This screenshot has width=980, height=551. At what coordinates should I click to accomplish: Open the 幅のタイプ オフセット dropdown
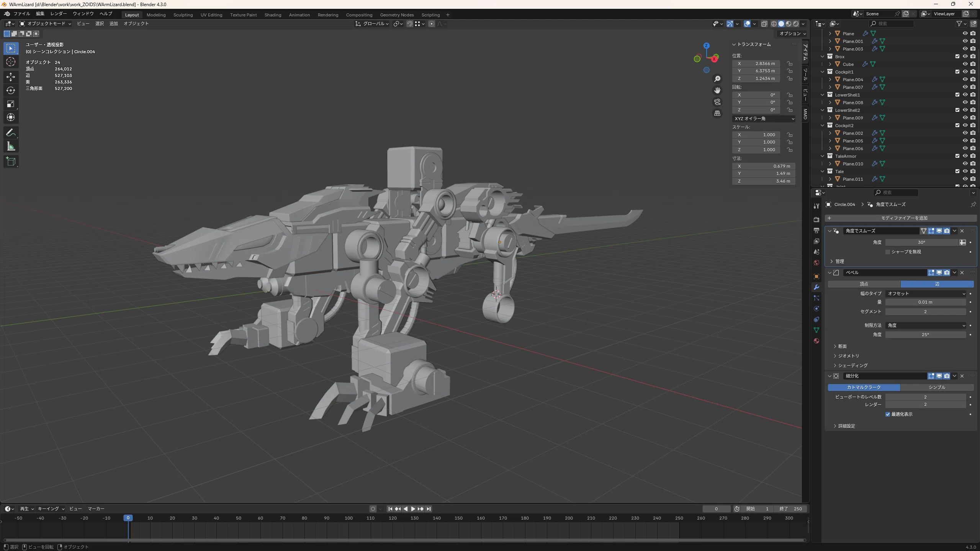coord(926,294)
